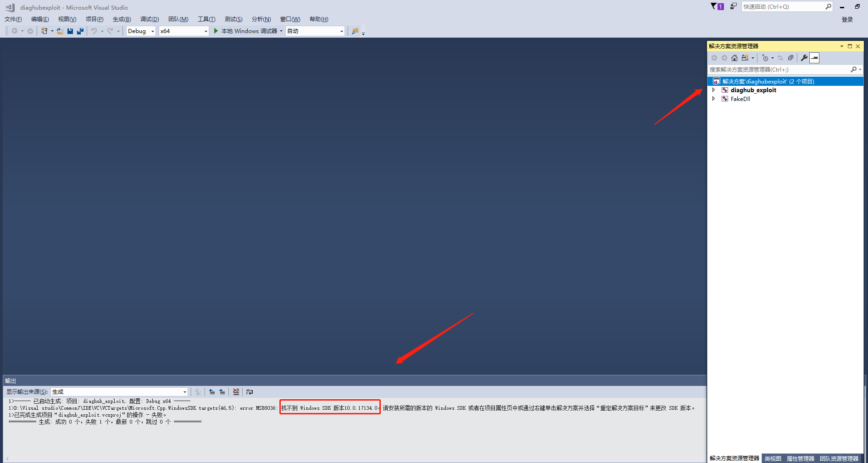This screenshot has width=868, height=463.
Task: Select the 解决方案'diaghubexploit' tree row
Action: tap(785, 81)
